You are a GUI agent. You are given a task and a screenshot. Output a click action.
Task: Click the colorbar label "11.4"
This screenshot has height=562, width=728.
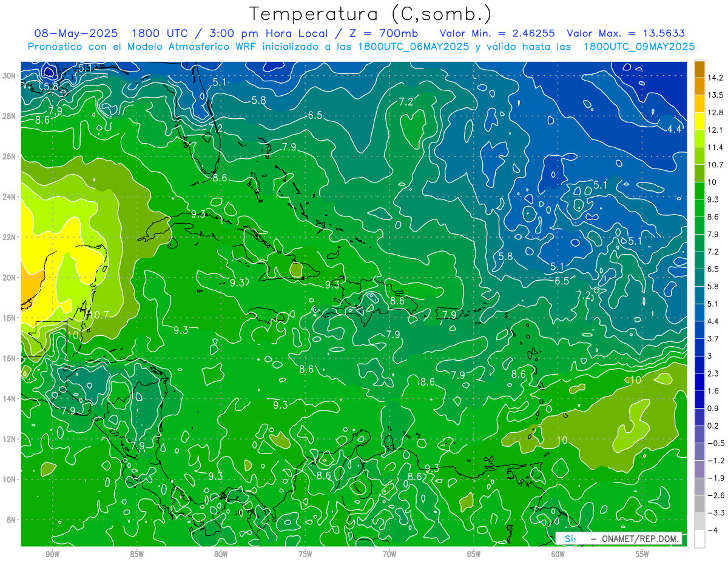click(715, 147)
